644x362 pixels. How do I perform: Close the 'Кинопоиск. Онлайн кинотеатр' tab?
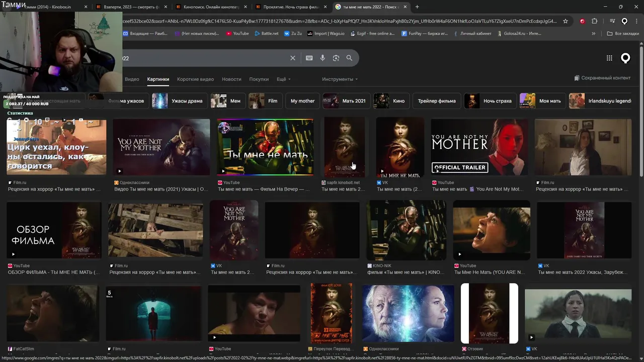click(245, 7)
